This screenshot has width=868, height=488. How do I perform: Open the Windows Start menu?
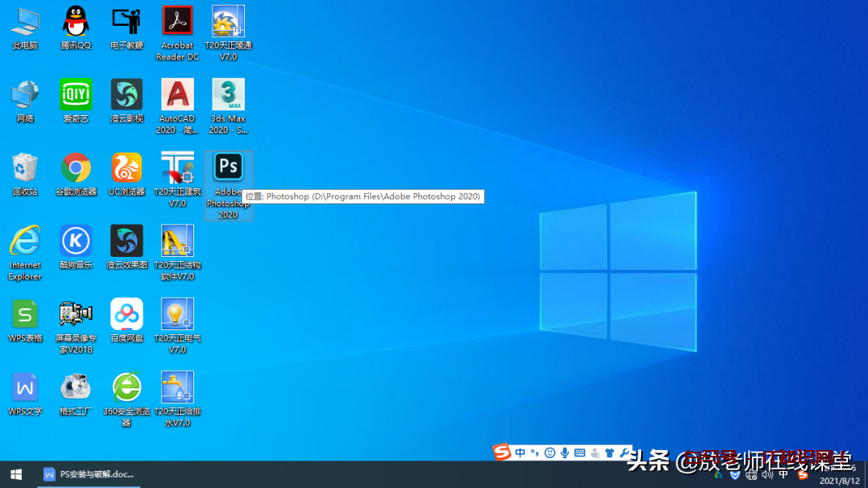[x=16, y=474]
